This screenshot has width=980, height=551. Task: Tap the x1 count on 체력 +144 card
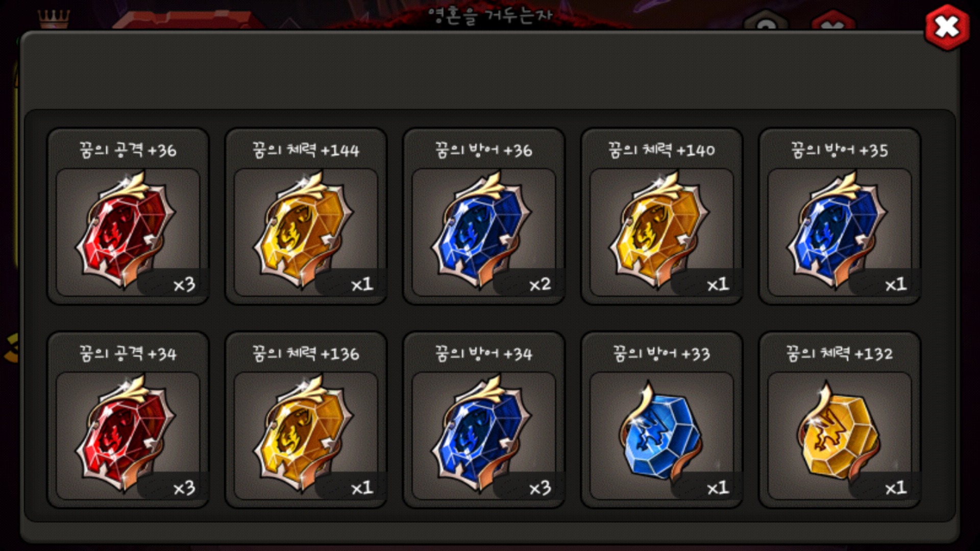tap(362, 284)
